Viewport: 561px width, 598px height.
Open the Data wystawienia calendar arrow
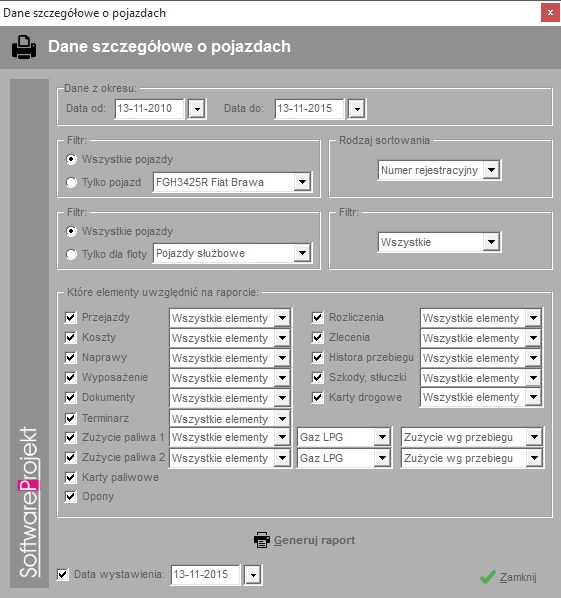click(253, 575)
